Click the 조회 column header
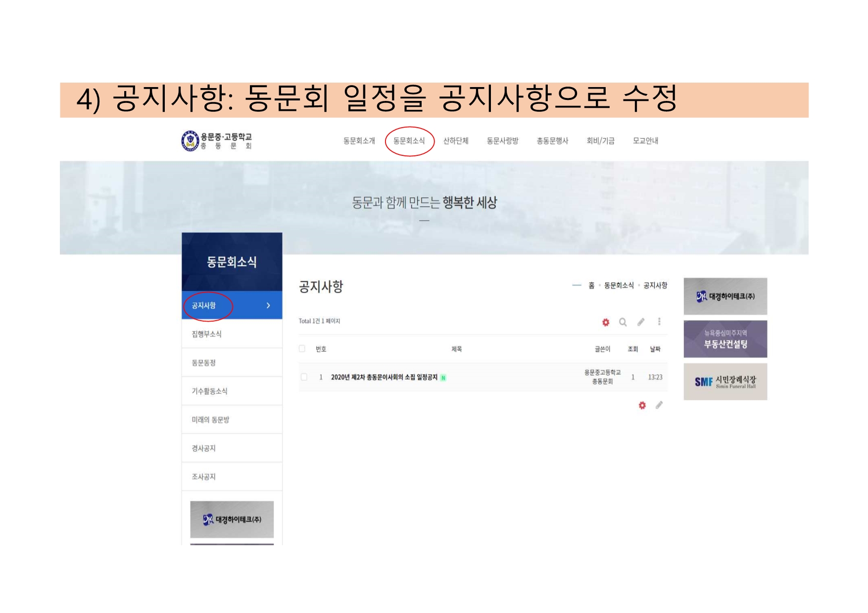 click(633, 349)
